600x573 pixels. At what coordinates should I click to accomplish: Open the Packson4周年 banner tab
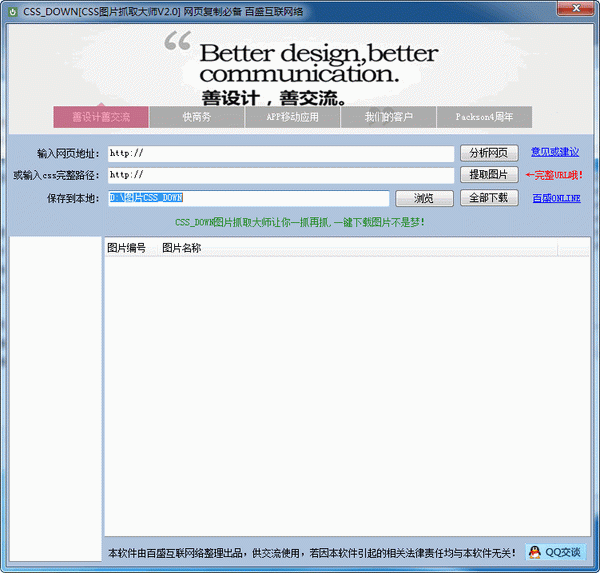484,117
